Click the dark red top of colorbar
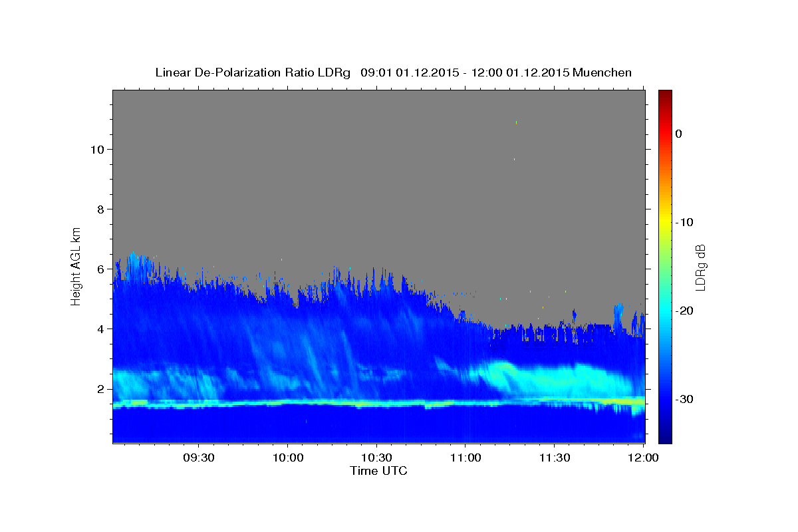Image resolution: width=798 pixels, height=532 pixels. [x=665, y=96]
